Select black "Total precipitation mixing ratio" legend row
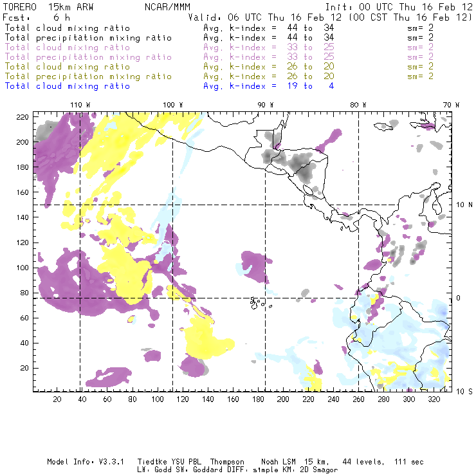476x476 pixels. click(88, 38)
